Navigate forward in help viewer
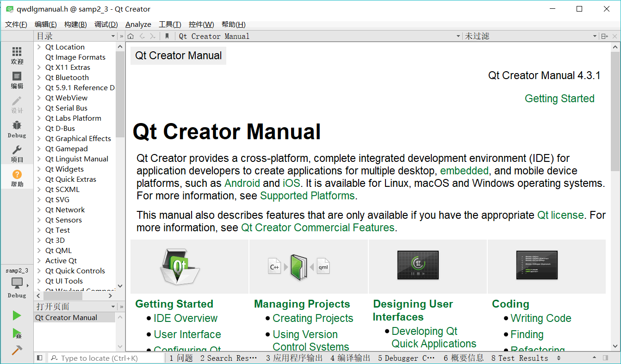621x364 pixels. tap(153, 36)
